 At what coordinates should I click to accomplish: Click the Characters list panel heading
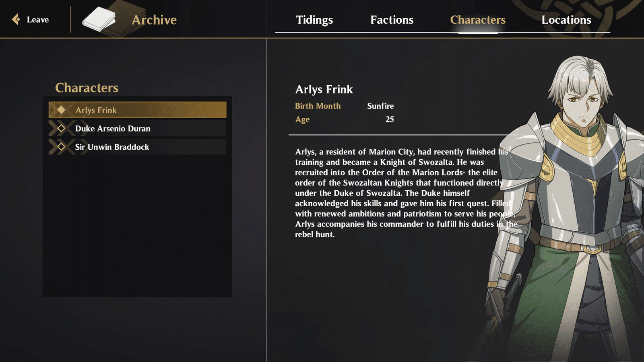pyautogui.click(x=87, y=88)
